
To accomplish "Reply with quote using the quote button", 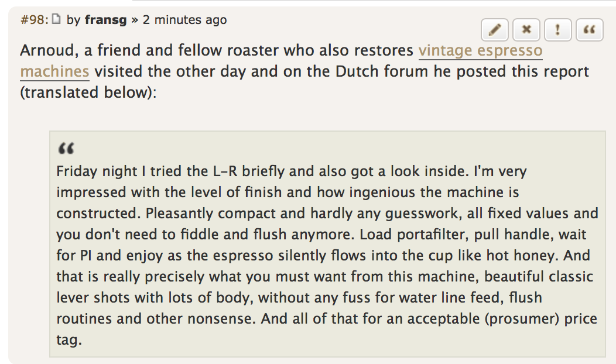I will point(590,30).
